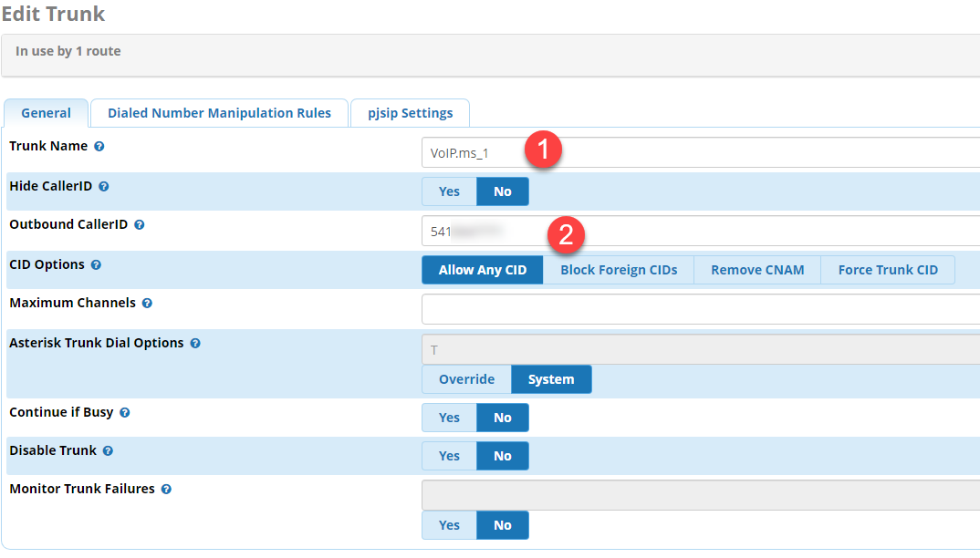The image size is (980, 558).
Task: Click help icon beside Trunk Name
Action: coord(99,147)
